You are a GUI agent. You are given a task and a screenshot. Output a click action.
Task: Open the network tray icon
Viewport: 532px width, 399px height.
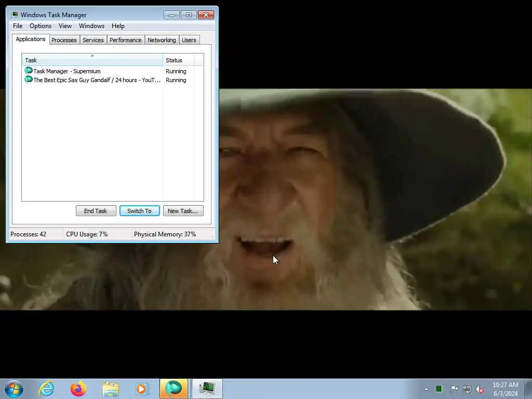pyautogui.click(x=467, y=389)
